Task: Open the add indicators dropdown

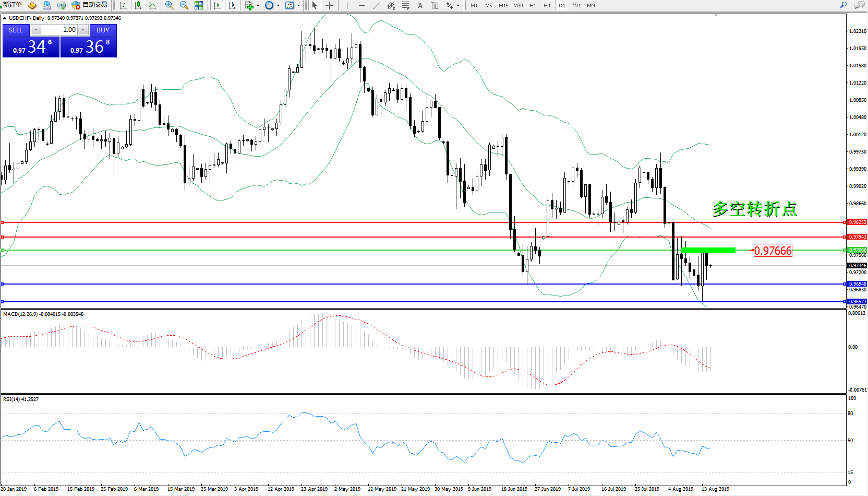Action: pos(251,5)
